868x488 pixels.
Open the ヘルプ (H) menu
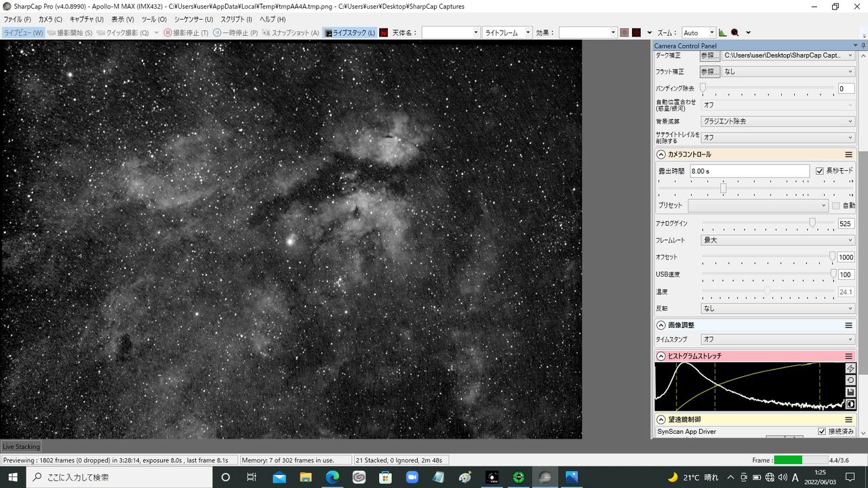[273, 20]
